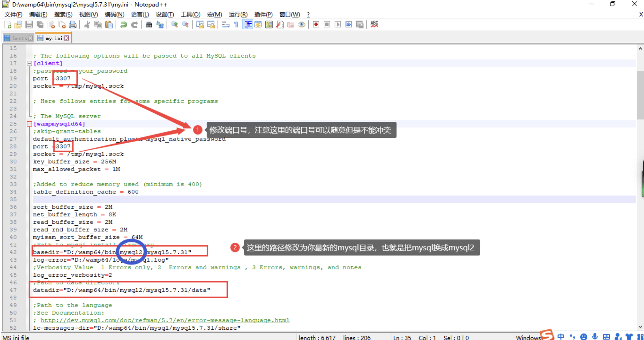Click the datadir line of text
644x340 pixels.
122,290
